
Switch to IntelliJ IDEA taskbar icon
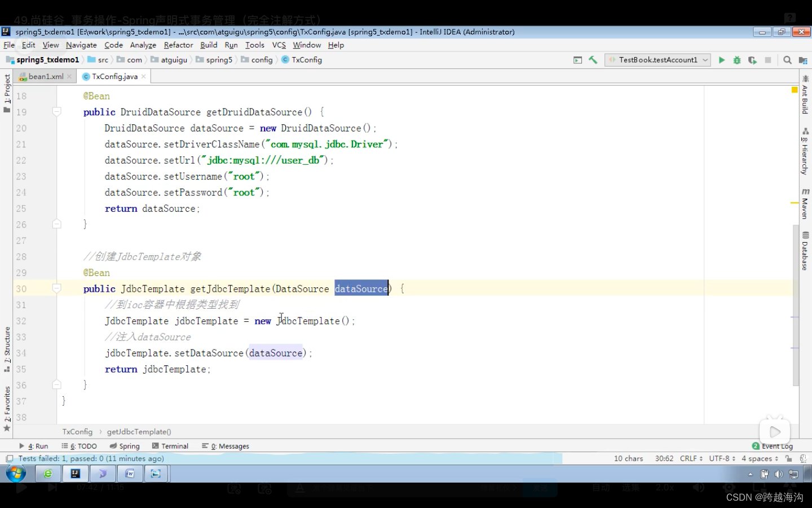[75, 474]
